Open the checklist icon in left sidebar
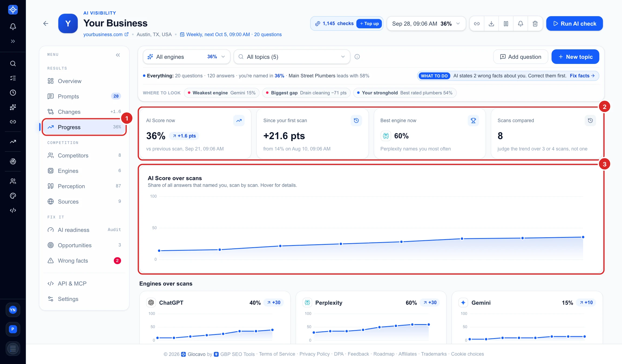 pyautogui.click(x=13, y=78)
